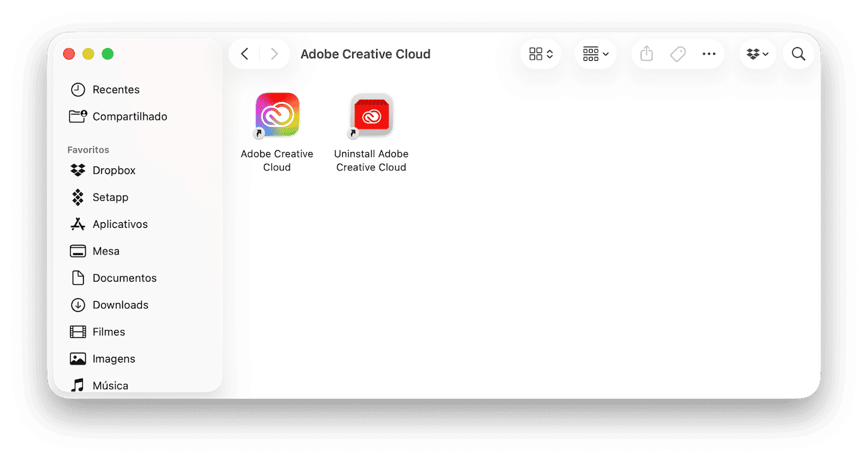Image resolution: width=868 pixels, height=461 pixels.
Task: Expand the group-by options dropdown
Action: click(x=596, y=54)
